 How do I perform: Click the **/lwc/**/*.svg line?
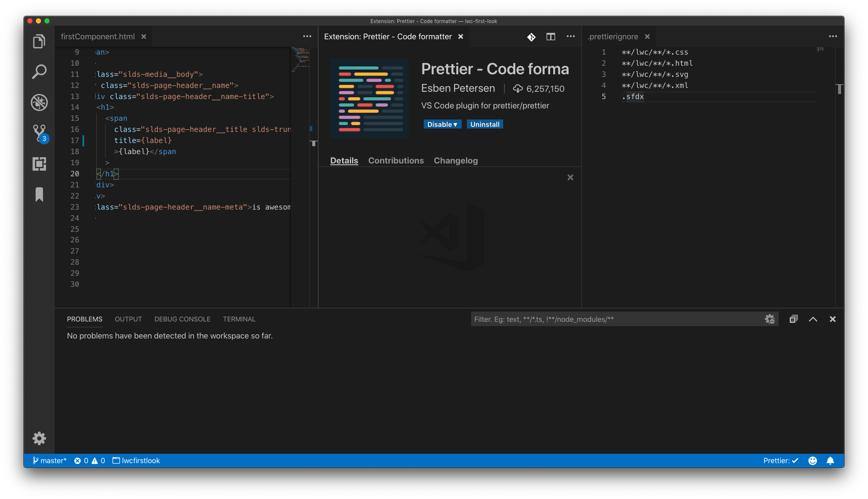pos(655,74)
